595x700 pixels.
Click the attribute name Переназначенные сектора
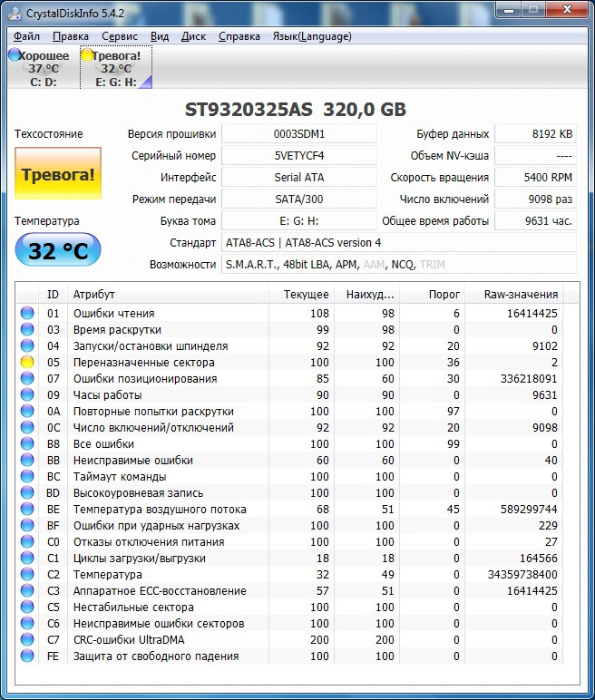pyautogui.click(x=144, y=362)
